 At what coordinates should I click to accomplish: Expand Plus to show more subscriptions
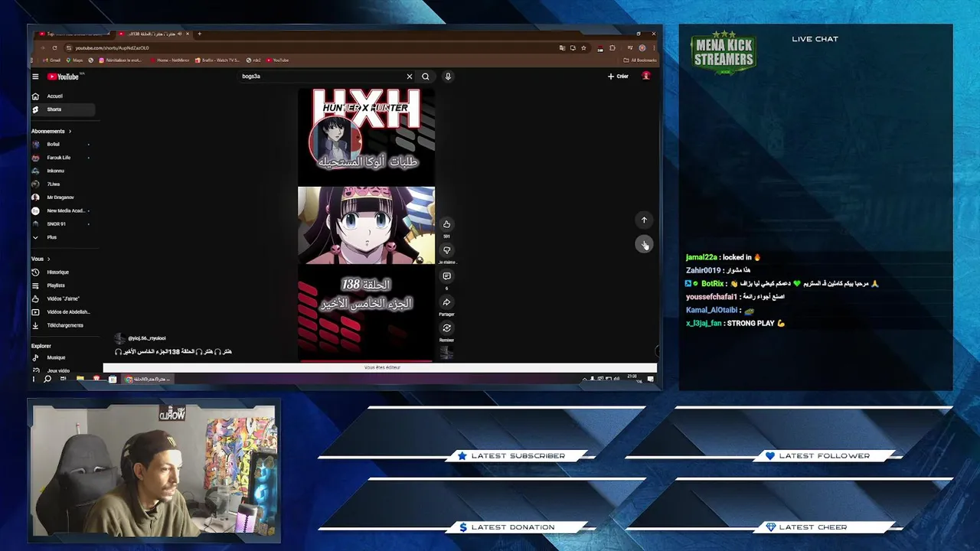[63, 237]
